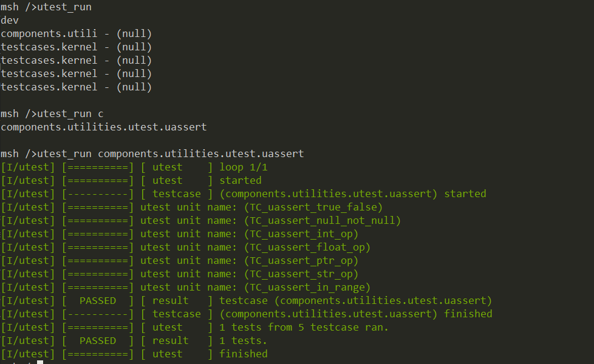Image resolution: width=594 pixels, height=364 pixels.
Task: Click the terminal cursor block at bottom
Action: pyautogui.click(x=40, y=363)
